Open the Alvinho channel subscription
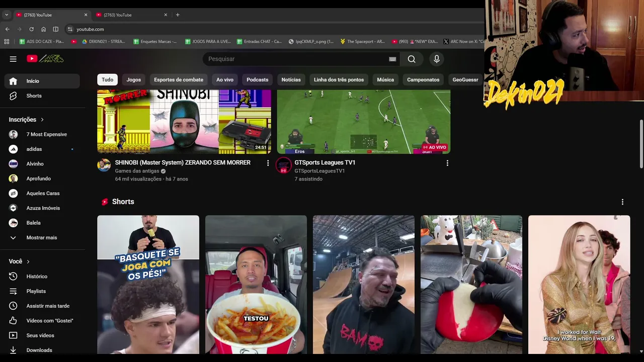 (x=42, y=164)
